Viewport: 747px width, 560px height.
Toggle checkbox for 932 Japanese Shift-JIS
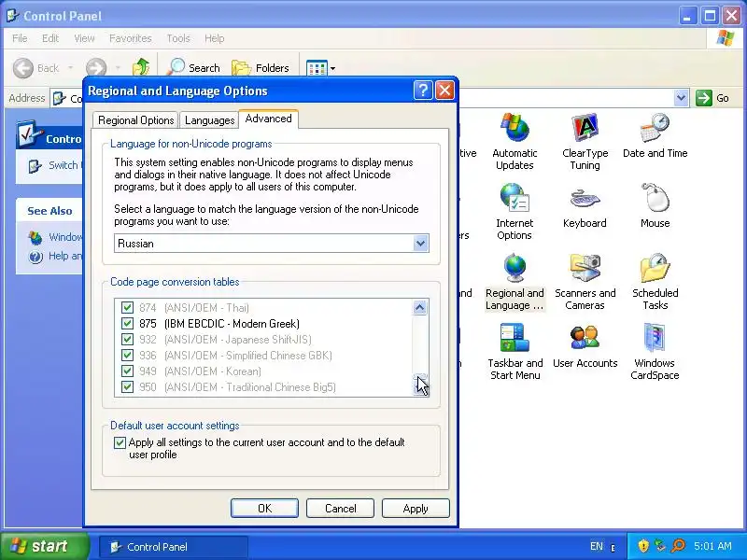pyautogui.click(x=127, y=339)
